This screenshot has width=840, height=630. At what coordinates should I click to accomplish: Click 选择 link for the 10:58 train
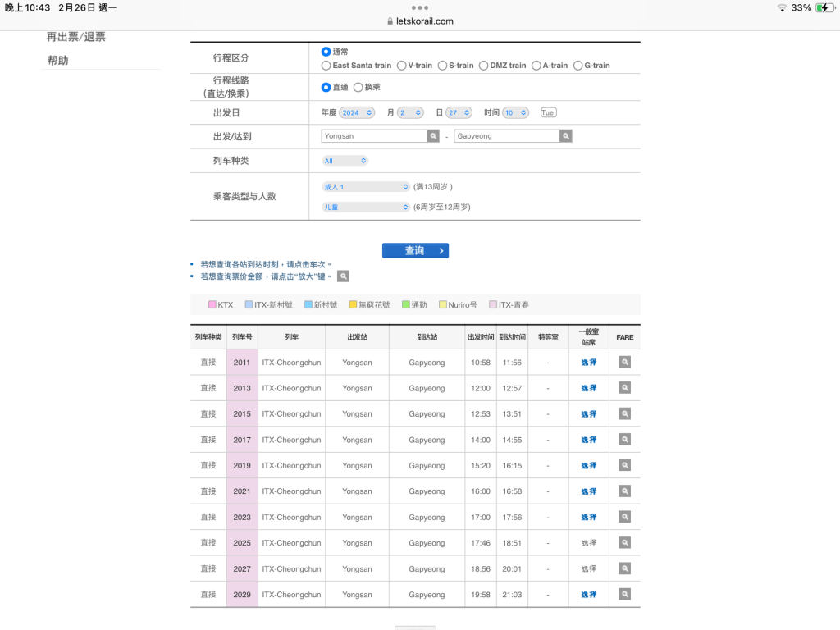(x=589, y=362)
